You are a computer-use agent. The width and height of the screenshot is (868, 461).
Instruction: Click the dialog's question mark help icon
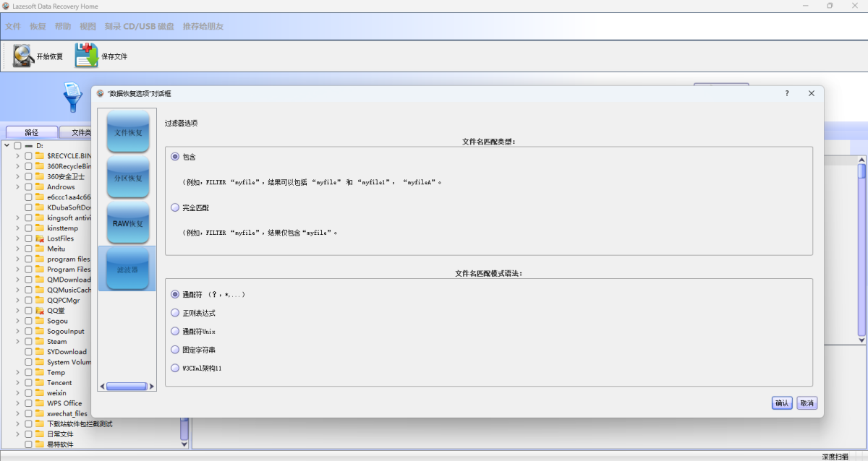coord(787,94)
